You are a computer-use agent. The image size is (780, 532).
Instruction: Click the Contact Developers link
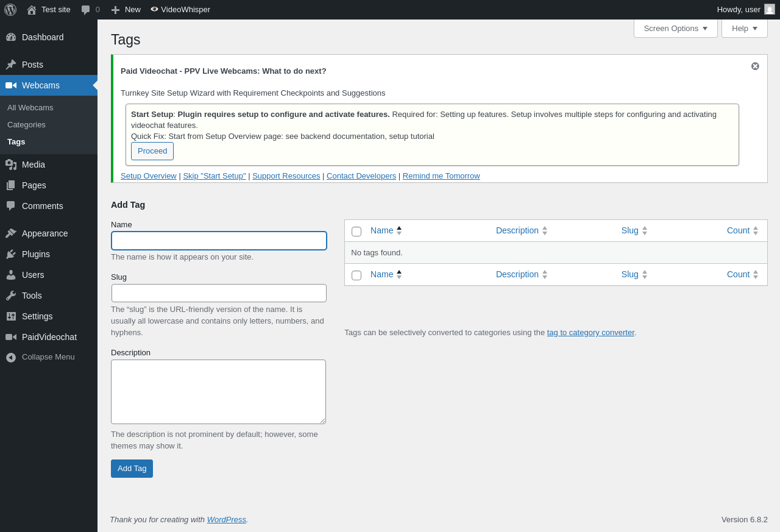[361, 176]
